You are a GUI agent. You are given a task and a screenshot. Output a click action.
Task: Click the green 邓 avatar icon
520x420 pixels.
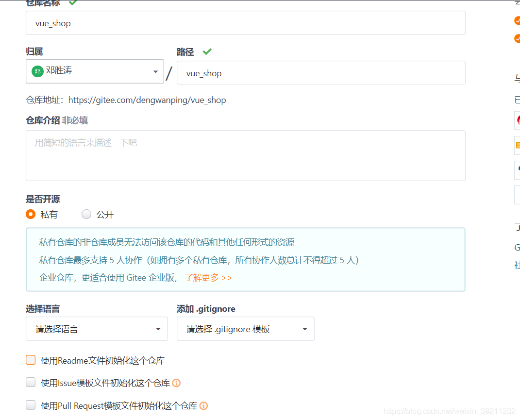coord(37,71)
